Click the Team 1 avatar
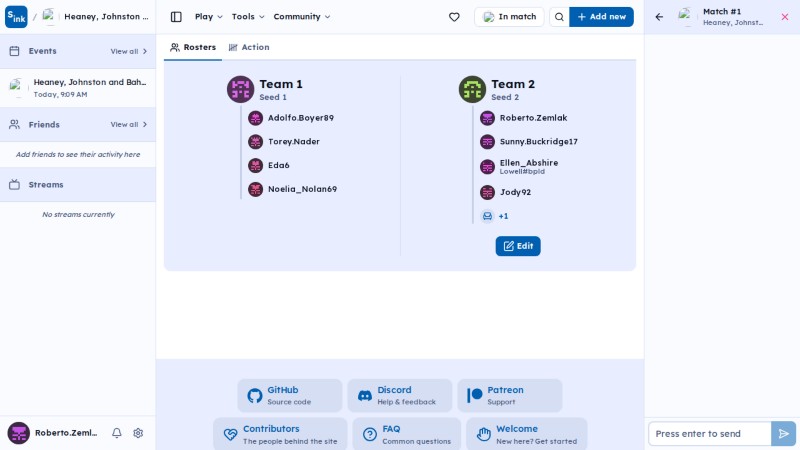The image size is (800, 450). (x=240, y=89)
